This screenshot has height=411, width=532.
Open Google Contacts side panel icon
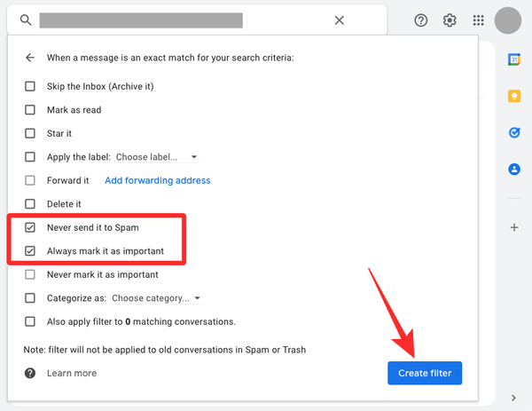pyautogui.click(x=514, y=169)
